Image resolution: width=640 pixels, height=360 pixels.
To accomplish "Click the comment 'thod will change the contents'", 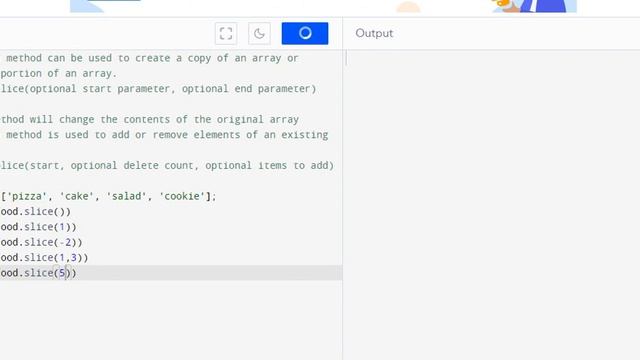I will [x=149, y=120].
